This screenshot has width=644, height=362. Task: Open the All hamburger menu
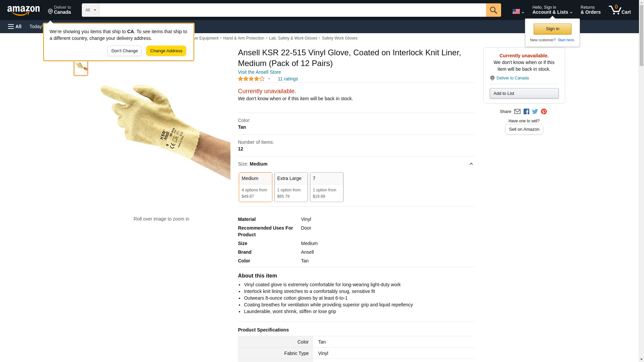tap(15, 26)
